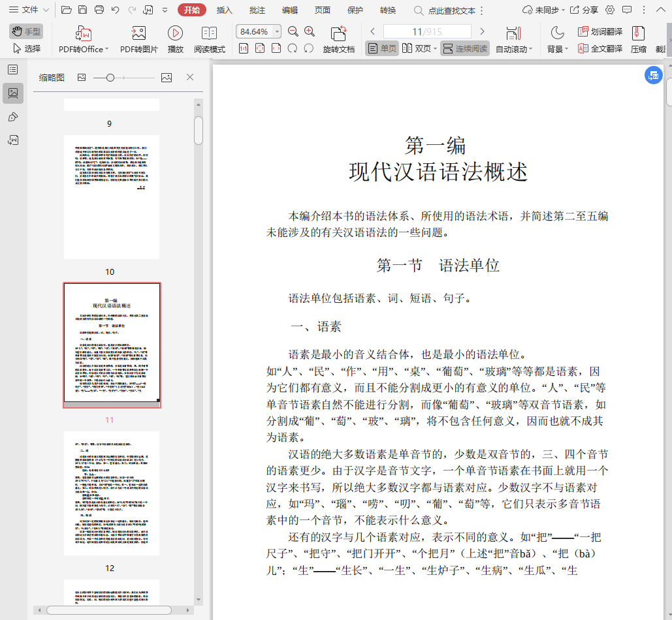Click the blue floating convert button
672x620 pixels.
point(654,75)
